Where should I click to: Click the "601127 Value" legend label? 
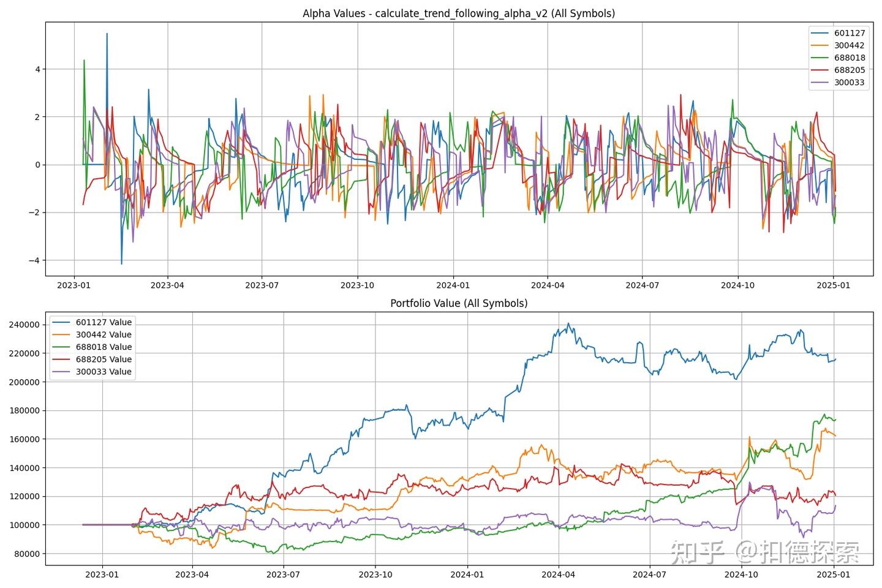104,322
